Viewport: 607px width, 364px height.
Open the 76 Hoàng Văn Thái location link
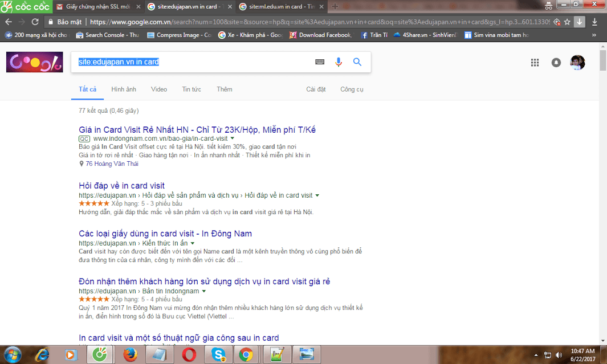coord(112,163)
